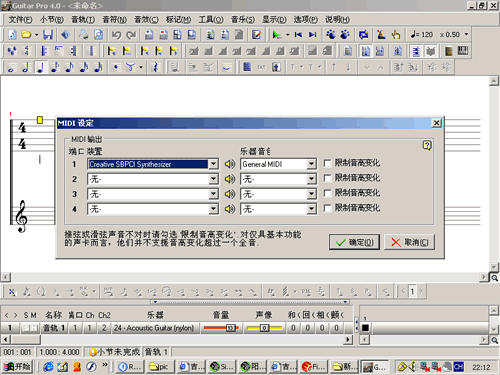Open port 3 device dropdown
Screen dimensions: 500x375
[x=213, y=194]
